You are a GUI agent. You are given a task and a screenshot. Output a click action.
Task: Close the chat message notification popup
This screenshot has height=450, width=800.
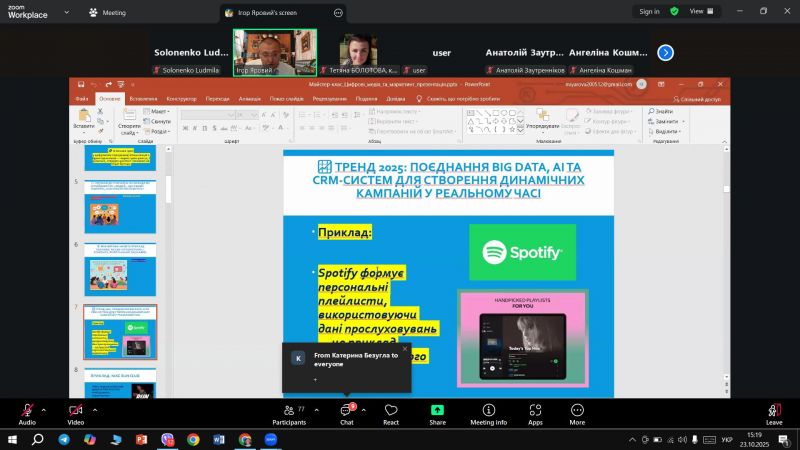click(405, 348)
